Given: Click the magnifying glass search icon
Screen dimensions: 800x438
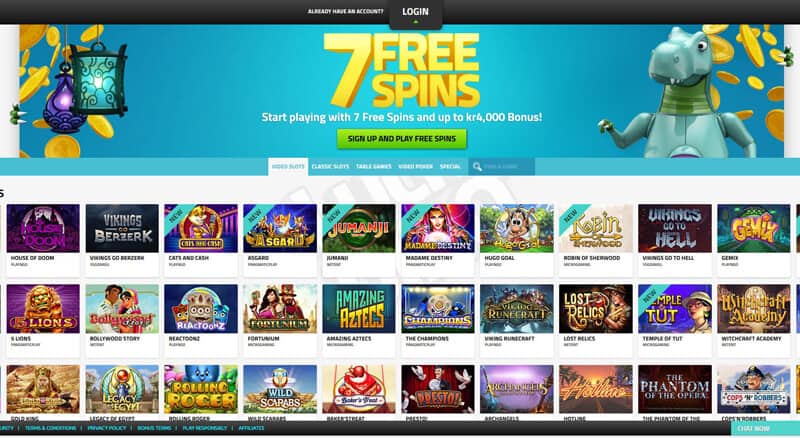Looking at the screenshot, I should [x=477, y=167].
